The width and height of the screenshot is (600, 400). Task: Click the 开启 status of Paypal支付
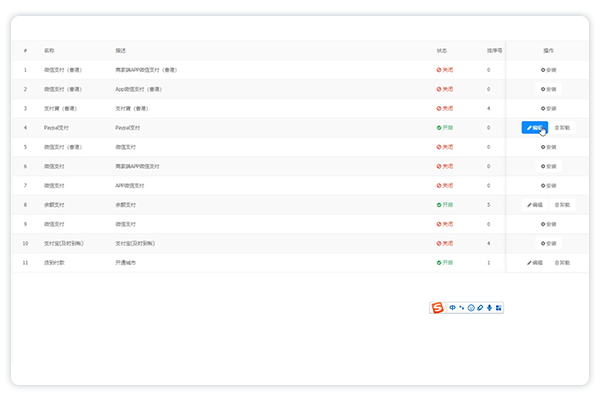pyautogui.click(x=445, y=128)
